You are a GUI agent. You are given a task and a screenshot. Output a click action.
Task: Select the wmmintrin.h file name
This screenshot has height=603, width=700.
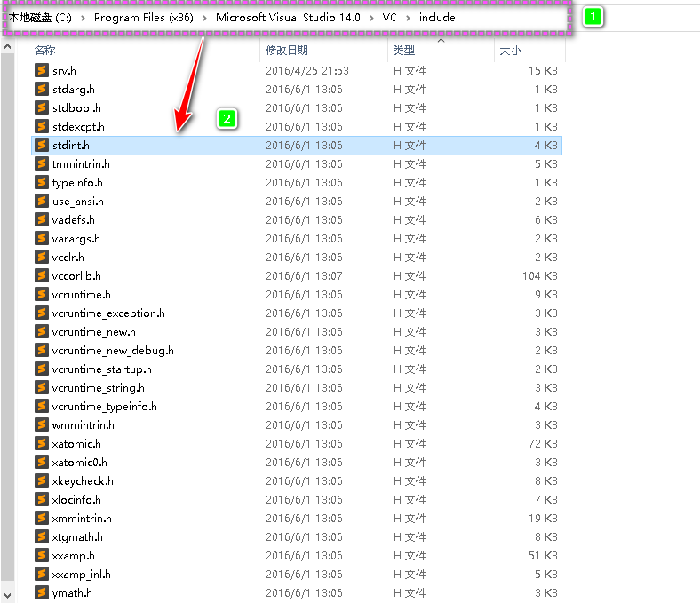tap(83, 424)
